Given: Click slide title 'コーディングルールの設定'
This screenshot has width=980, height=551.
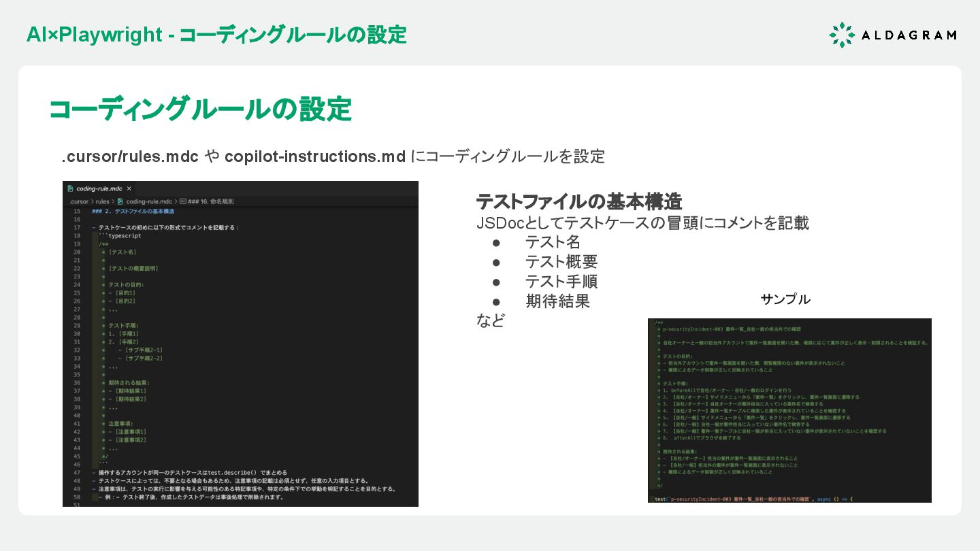Looking at the screenshot, I should [x=200, y=110].
